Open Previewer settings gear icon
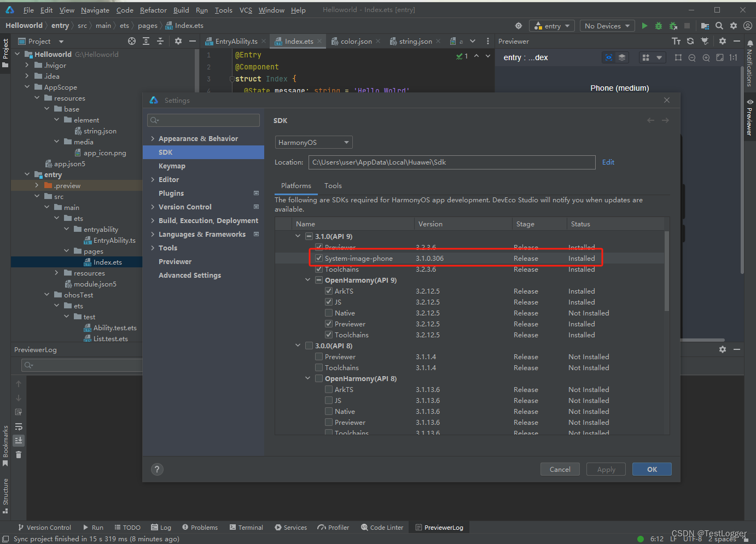Image resolution: width=756 pixels, height=544 pixels. (x=723, y=41)
